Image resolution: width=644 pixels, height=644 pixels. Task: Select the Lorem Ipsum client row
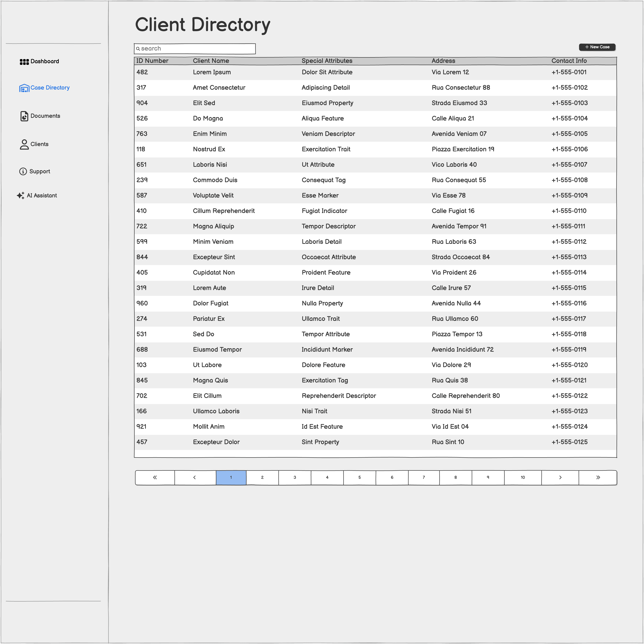tap(212, 72)
